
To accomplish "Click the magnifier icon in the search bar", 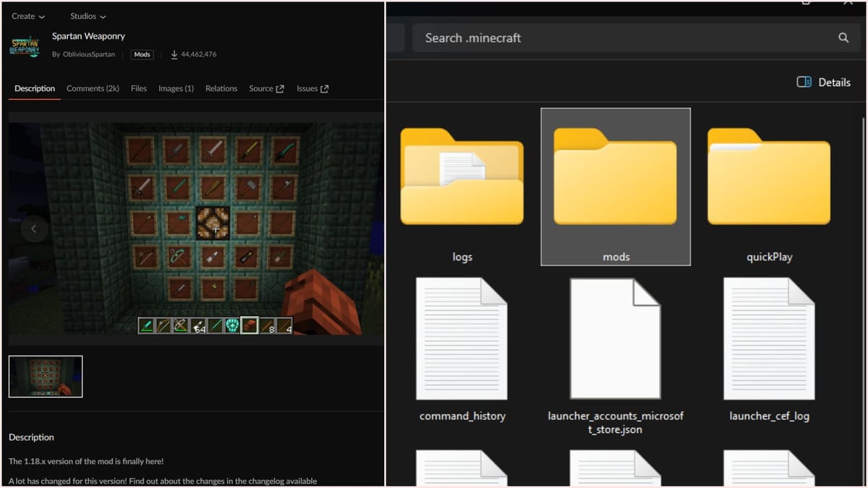I will [x=843, y=38].
